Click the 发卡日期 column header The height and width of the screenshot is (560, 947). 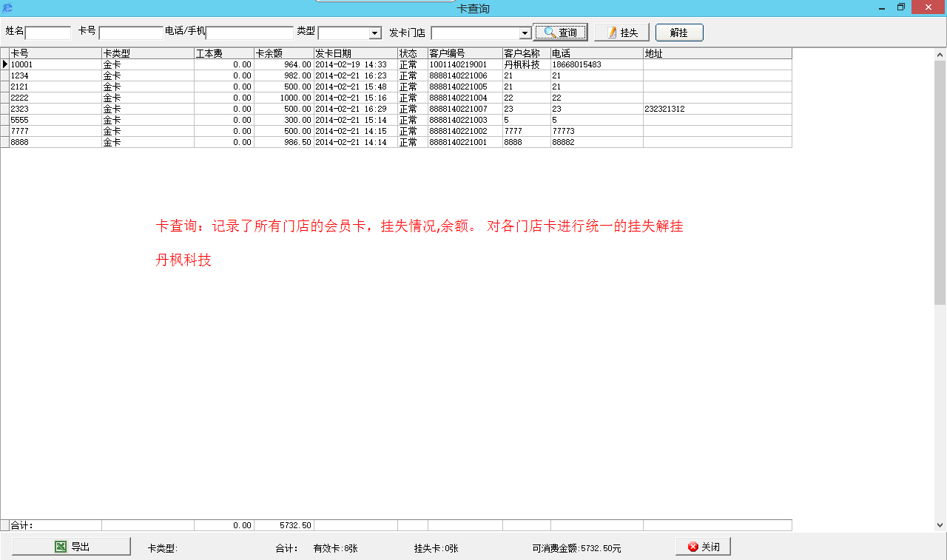click(x=356, y=53)
